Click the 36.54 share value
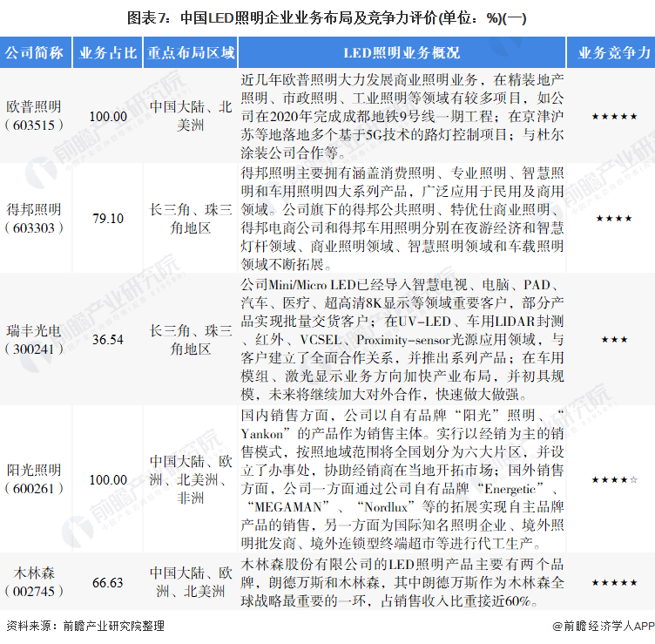The image size is (655, 644). tap(108, 340)
